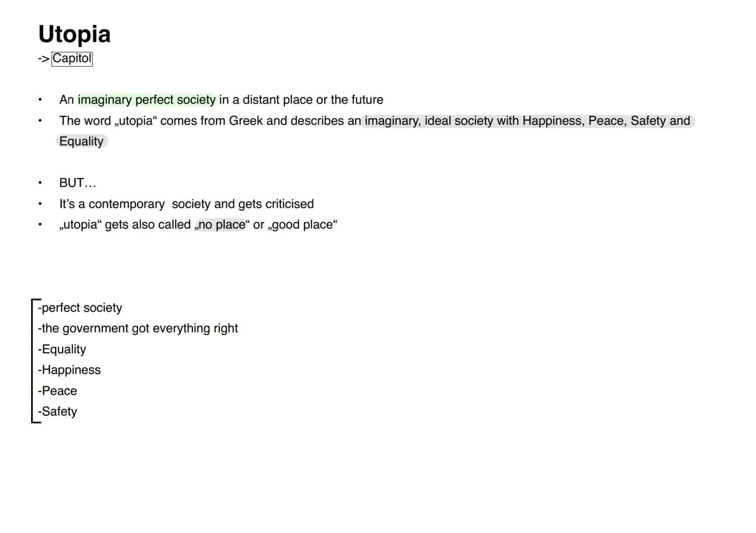Select the highlighted no place phrase
The image size is (756, 533).
[222, 225]
